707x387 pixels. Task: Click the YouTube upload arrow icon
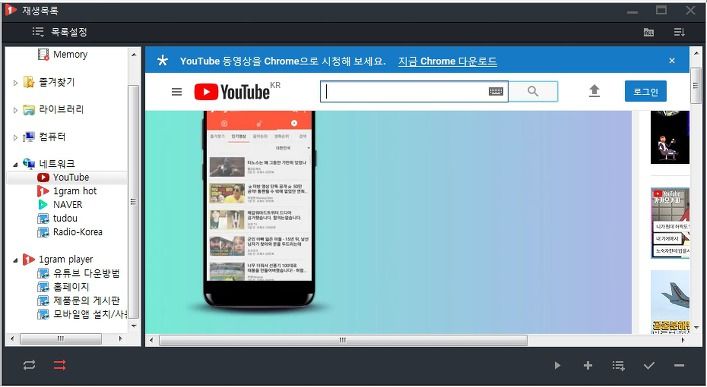[x=594, y=91]
